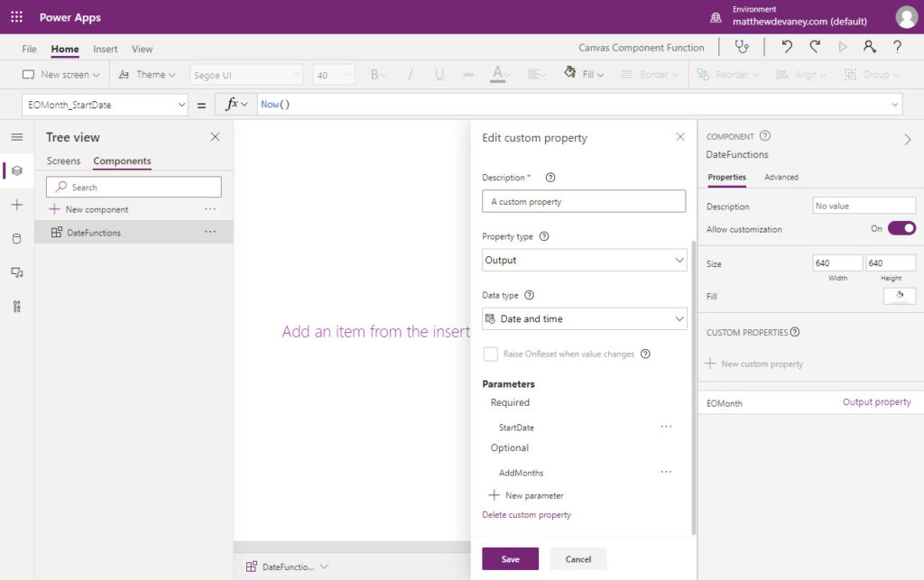This screenshot has height=580, width=924.
Task: Click the Undo arrow icon
Action: click(787, 47)
